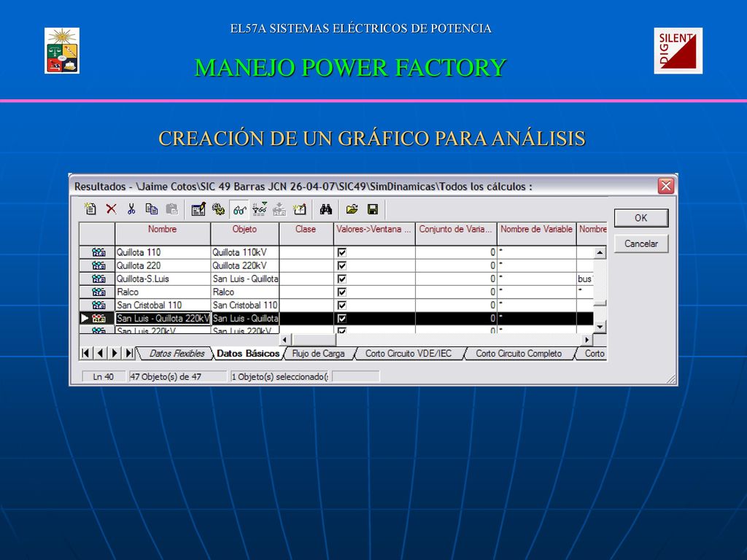Click the OK button
This screenshot has height=560, width=747.
pos(640,217)
